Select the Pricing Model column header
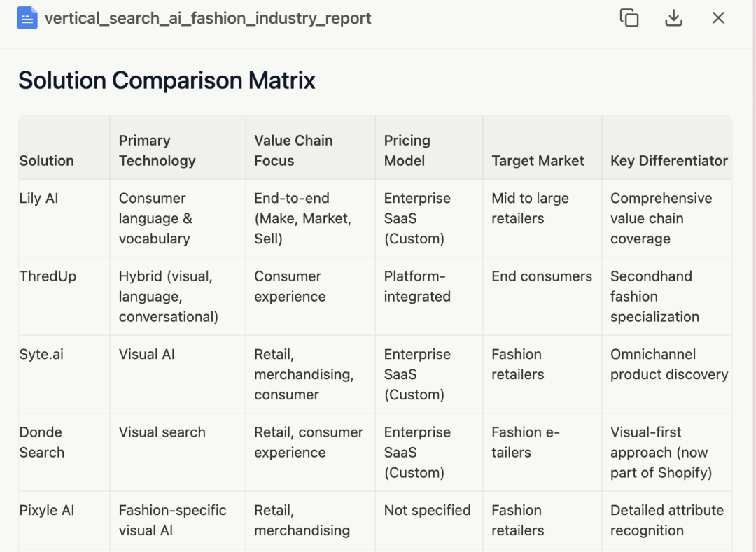The width and height of the screenshot is (756, 552). pyautogui.click(x=407, y=150)
